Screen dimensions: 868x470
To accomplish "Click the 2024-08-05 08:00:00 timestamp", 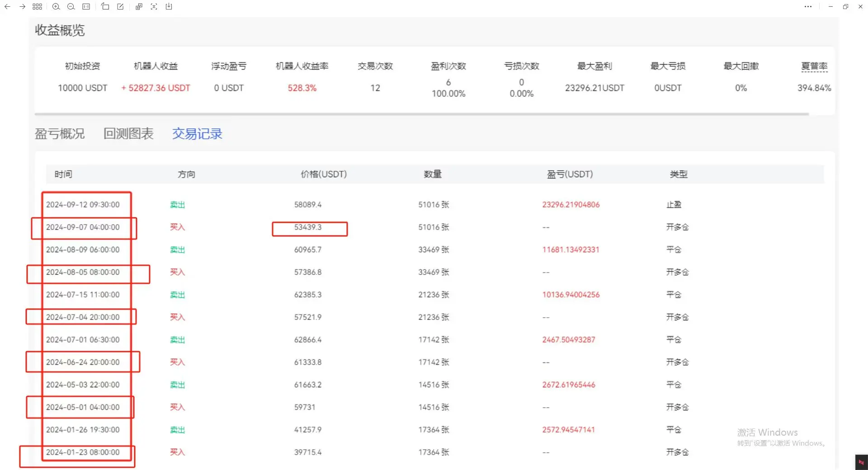I will [83, 272].
